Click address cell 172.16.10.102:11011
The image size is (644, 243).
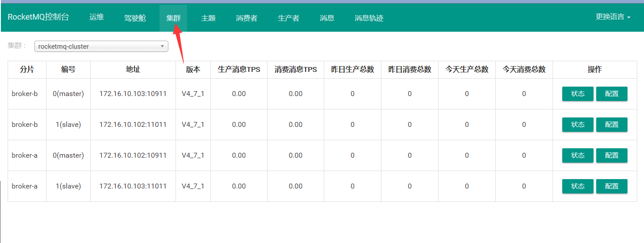(x=133, y=125)
